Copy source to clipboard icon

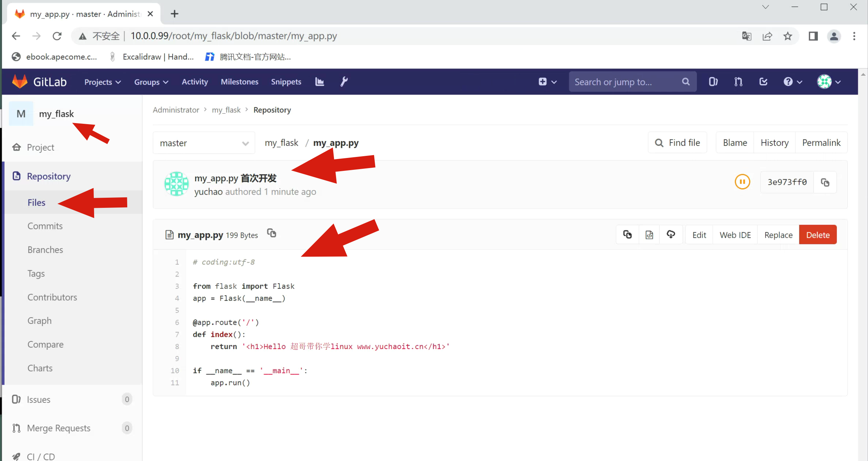(627, 235)
